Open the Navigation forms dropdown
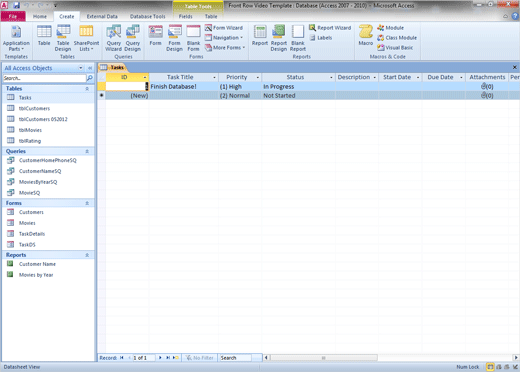This screenshot has width=520, height=372. pyautogui.click(x=224, y=38)
